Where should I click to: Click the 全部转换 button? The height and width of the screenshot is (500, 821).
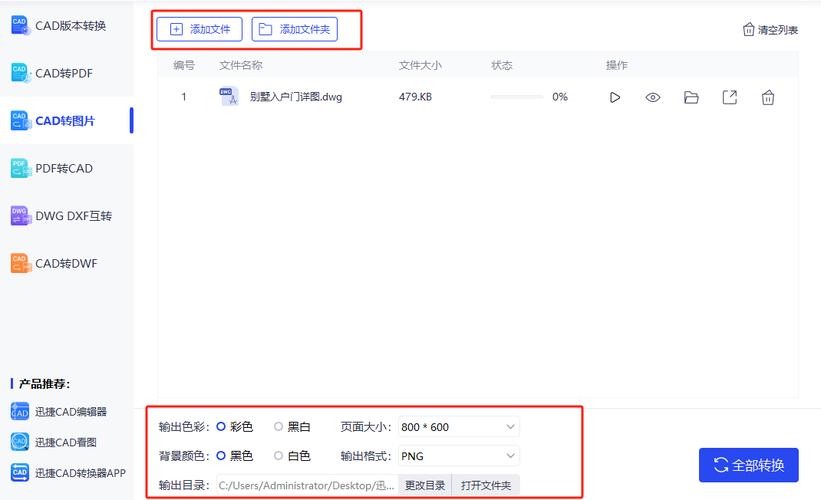point(749,465)
